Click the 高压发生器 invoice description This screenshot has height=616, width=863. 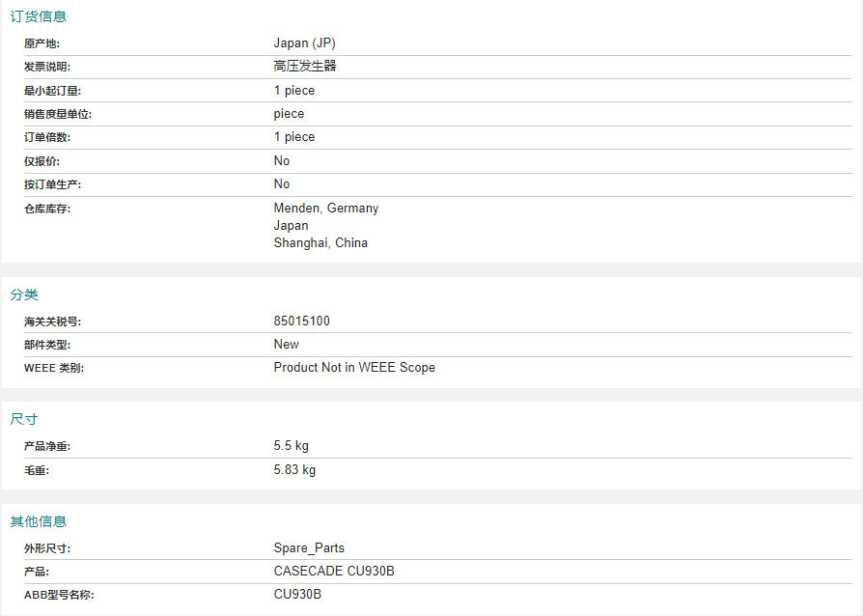click(x=305, y=66)
